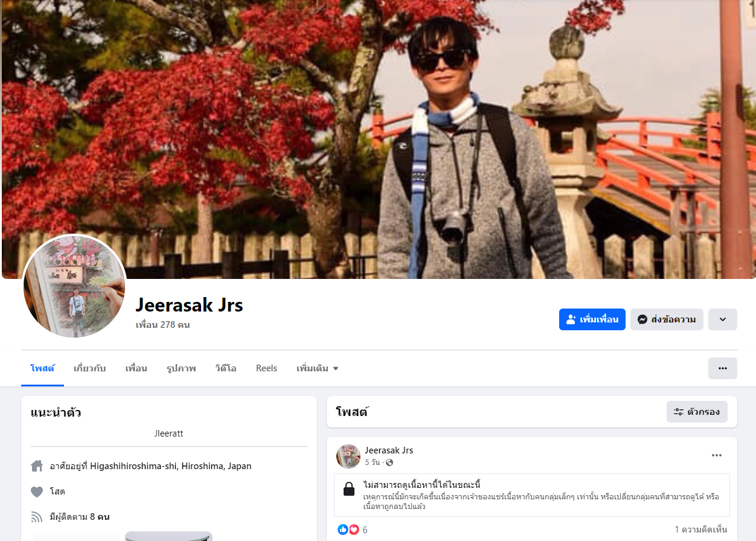Click the แนะนำตัว intro heading
The width and height of the screenshot is (756, 541).
pyautogui.click(x=56, y=413)
